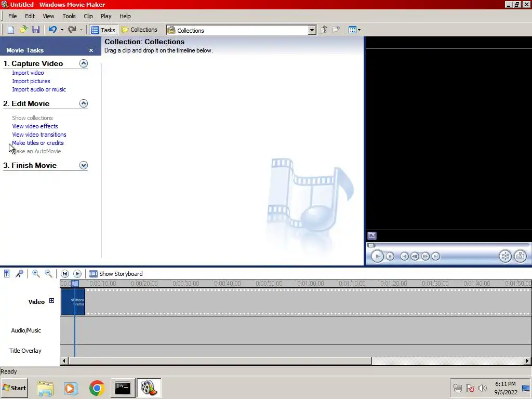Open View video transitions
Image resolution: width=532 pixels, height=399 pixels.
click(x=39, y=135)
